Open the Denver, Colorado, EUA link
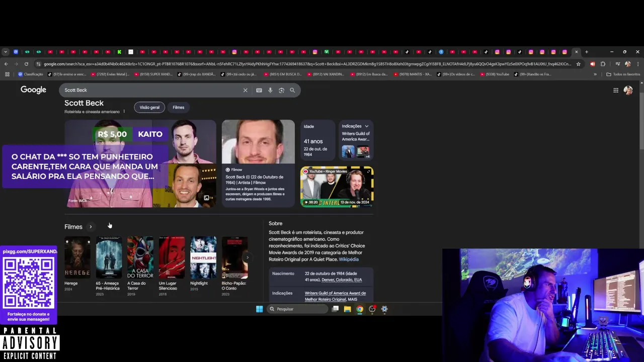This screenshot has height=362, width=644. click(342, 280)
